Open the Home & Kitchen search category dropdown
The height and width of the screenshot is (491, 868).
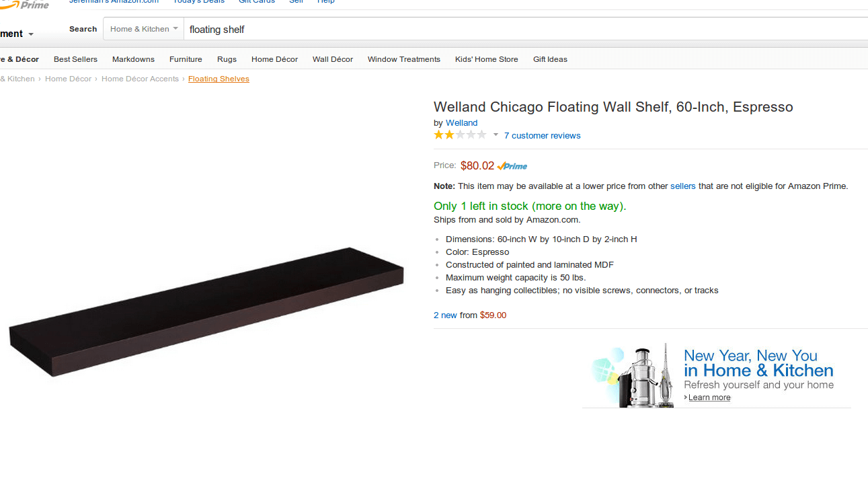coord(143,29)
